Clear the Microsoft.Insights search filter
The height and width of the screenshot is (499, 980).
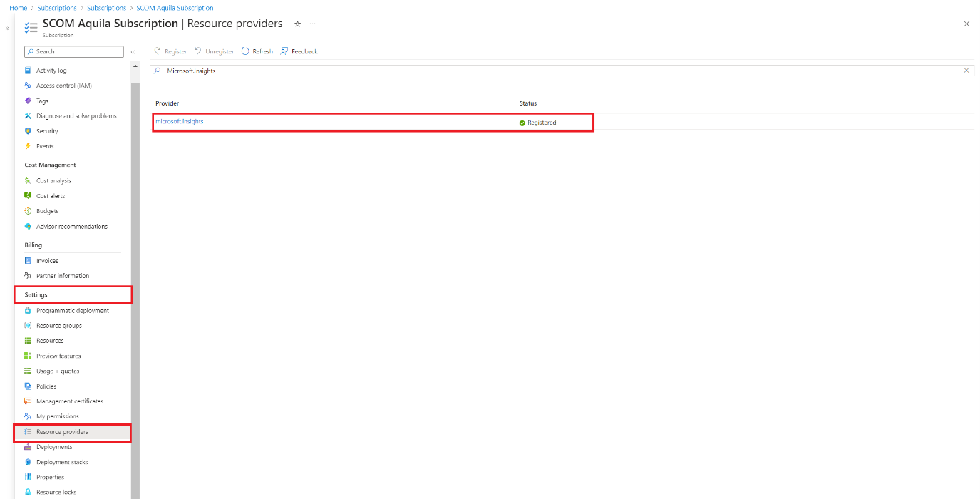(x=966, y=70)
